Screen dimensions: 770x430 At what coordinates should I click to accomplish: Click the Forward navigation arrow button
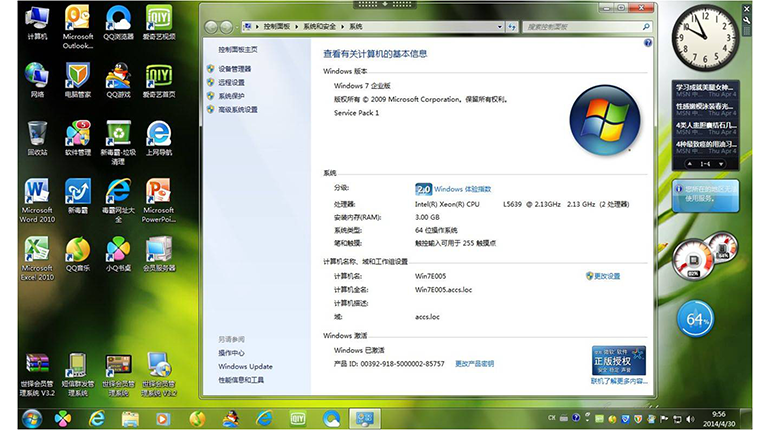(226, 27)
